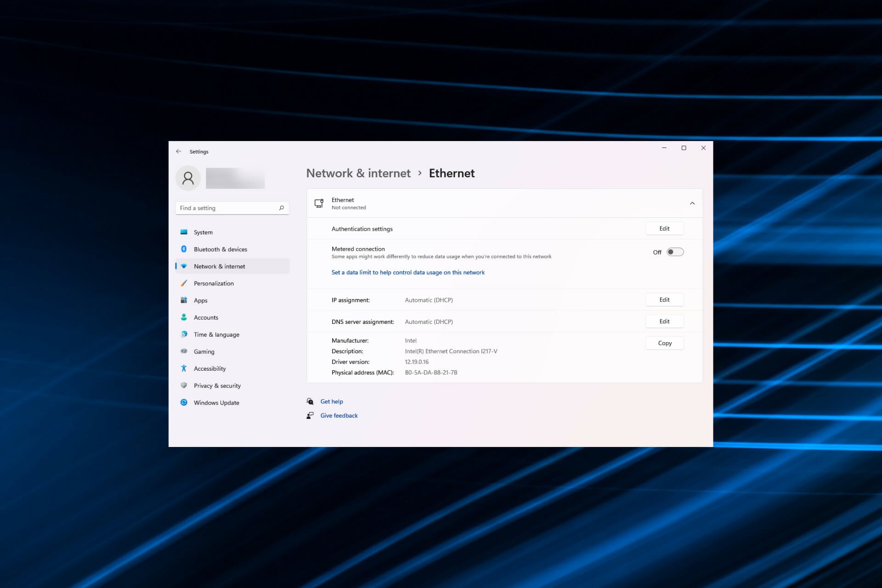Click the Personalization paintbrush icon
This screenshot has width=882, height=588.
[184, 283]
